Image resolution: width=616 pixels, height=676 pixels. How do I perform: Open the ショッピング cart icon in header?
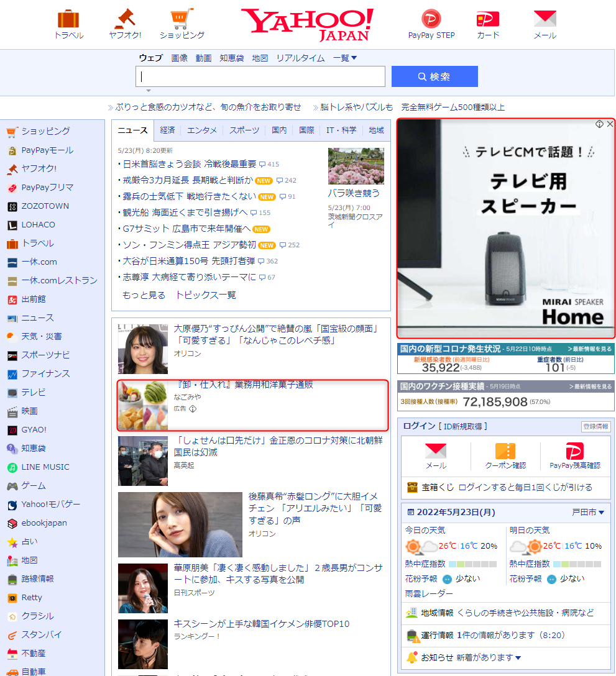182,19
